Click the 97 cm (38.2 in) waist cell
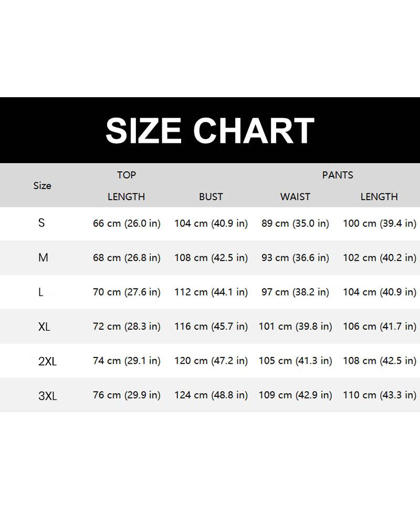Image resolution: width=420 pixels, height=525 pixels. [295, 292]
